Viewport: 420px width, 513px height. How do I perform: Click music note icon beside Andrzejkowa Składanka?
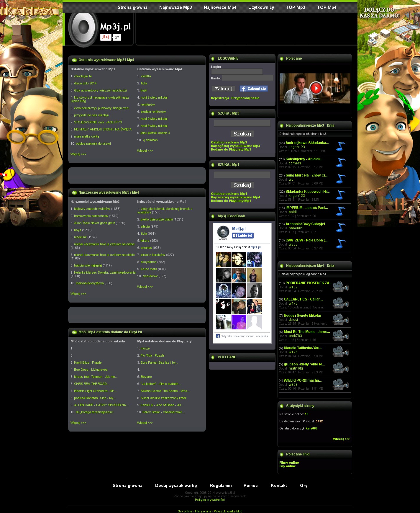[341, 146]
